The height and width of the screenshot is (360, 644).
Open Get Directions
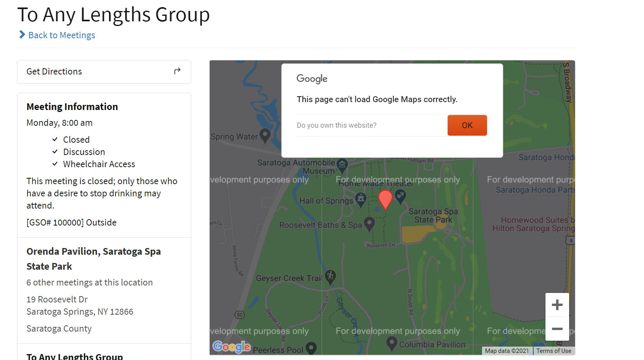point(104,72)
